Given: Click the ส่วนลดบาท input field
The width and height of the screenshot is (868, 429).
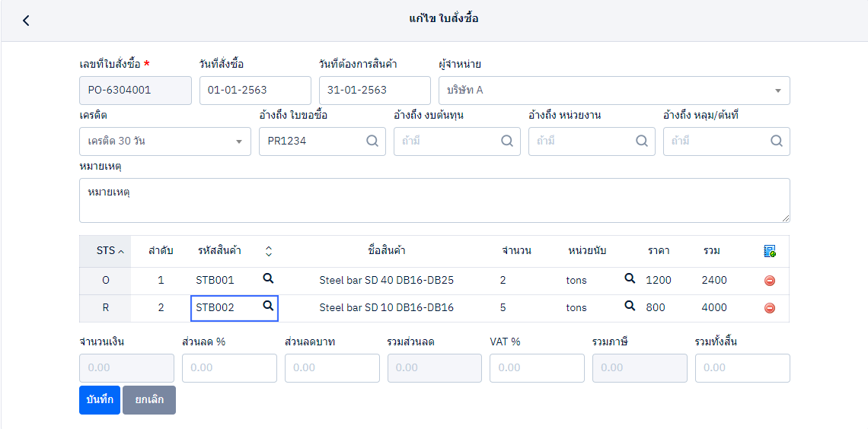Looking at the screenshot, I should (332, 368).
